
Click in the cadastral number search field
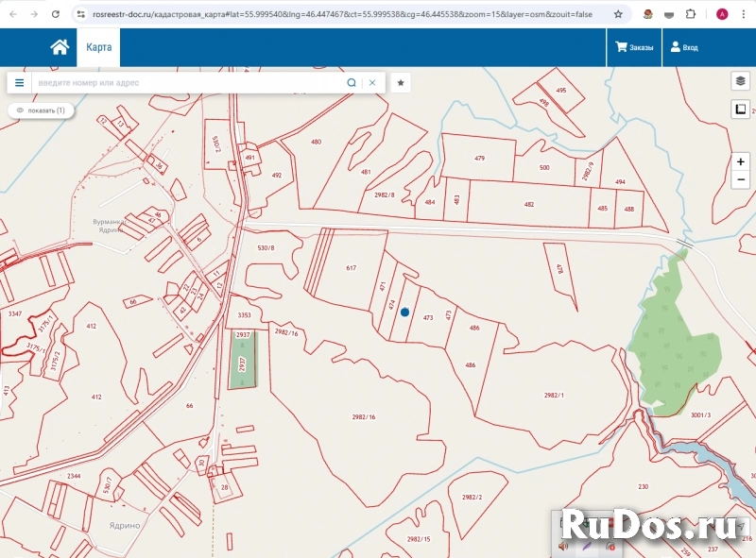(189, 83)
